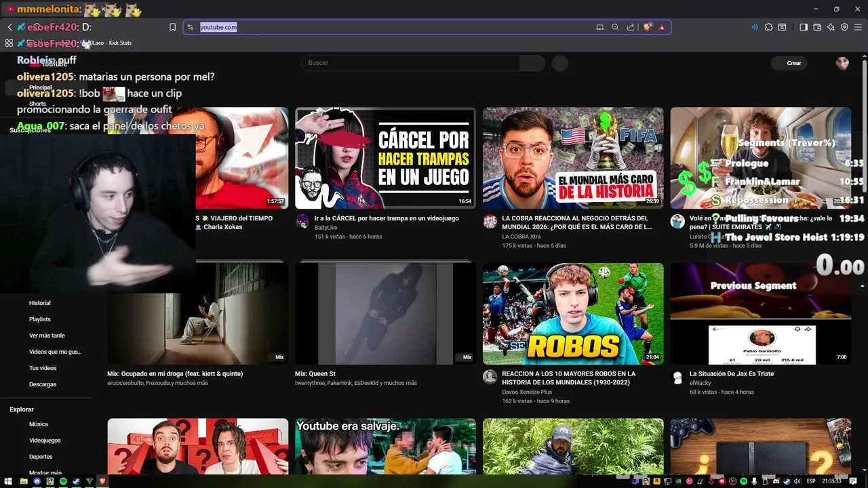Viewport: 868px width, 488px height.
Task: Click the blue audio speaker toolbar icon
Action: click(755, 27)
